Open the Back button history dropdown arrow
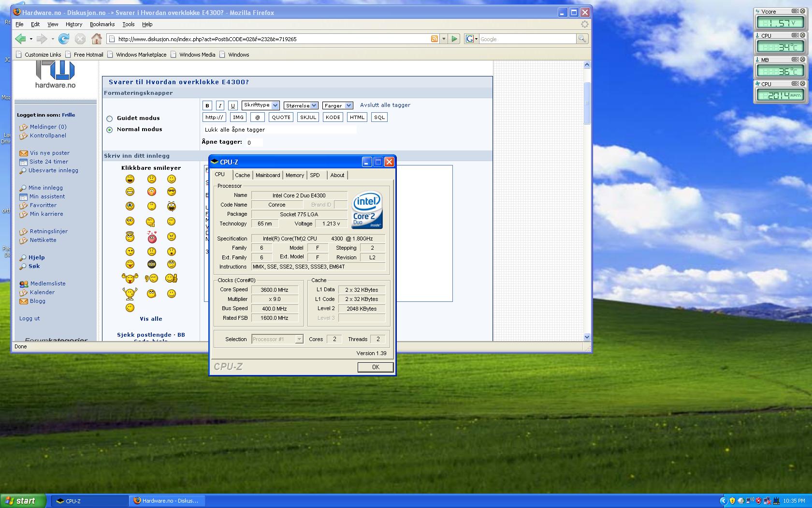812x508 pixels. coord(31,39)
